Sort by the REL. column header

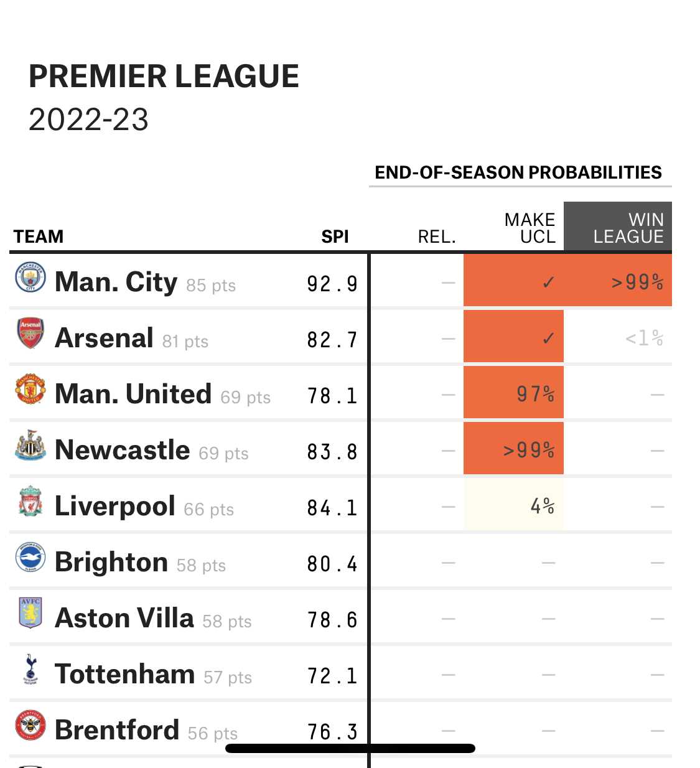(437, 236)
